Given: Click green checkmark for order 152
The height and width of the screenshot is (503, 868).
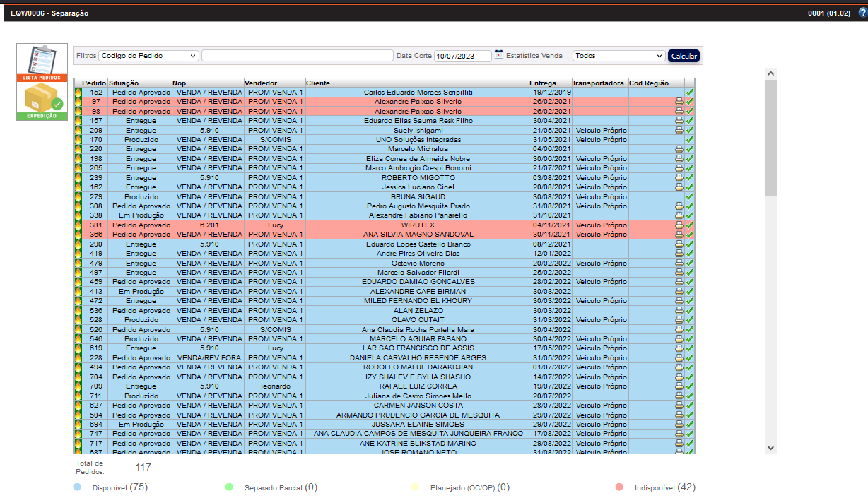Looking at the screenshot, I should (x=689, y=93).
